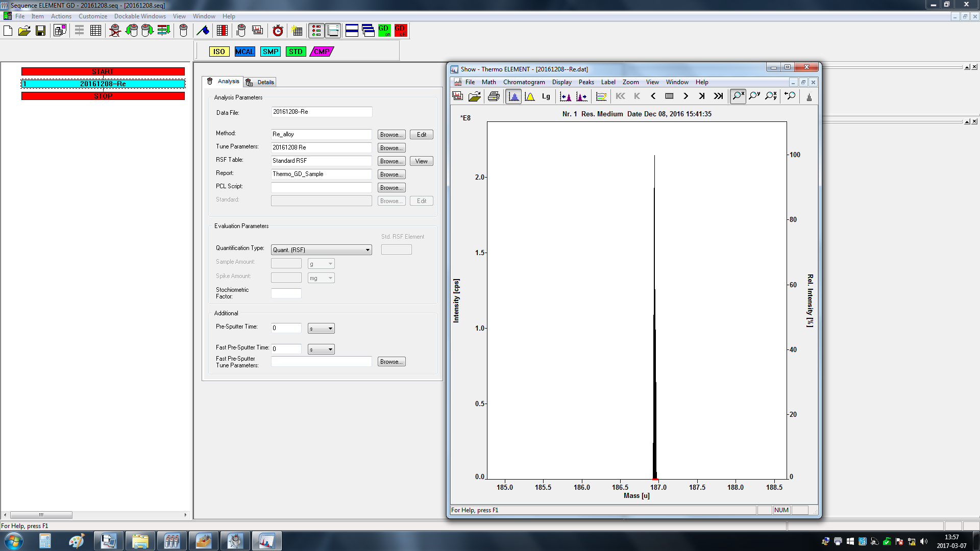Click Edit button next to Method
This screenshot has width=980, height=551.
(x=421, y=135)
